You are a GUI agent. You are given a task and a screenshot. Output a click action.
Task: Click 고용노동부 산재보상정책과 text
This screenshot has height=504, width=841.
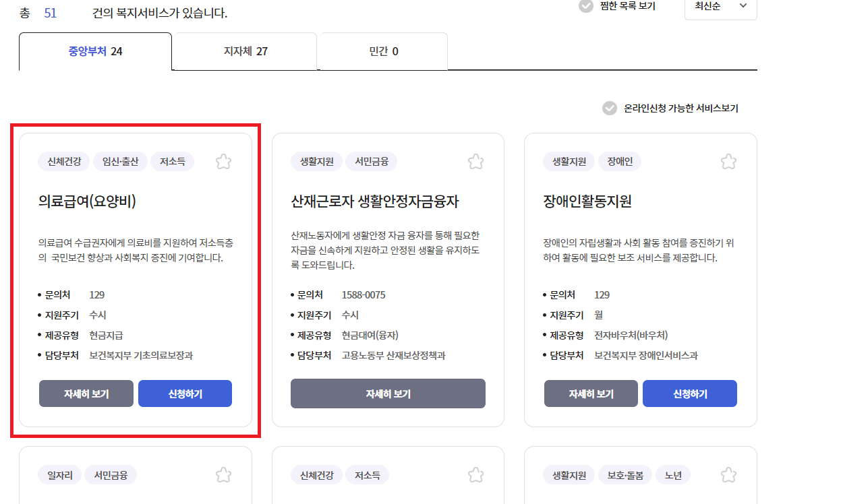pos(393,356)
